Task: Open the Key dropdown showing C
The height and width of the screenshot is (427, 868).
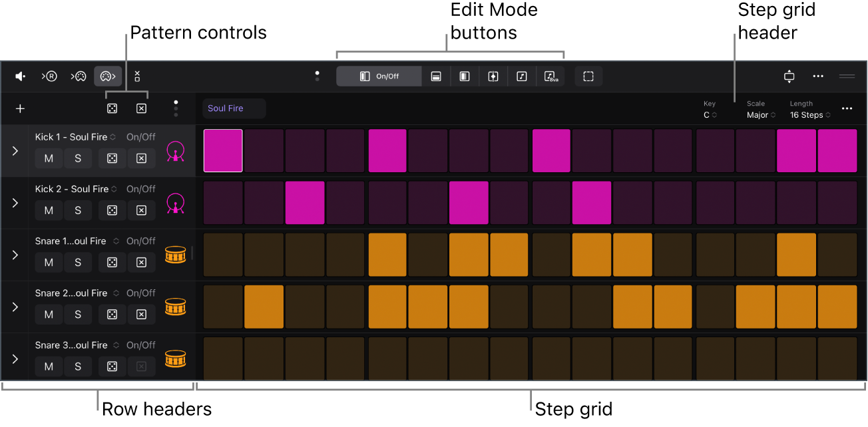Action: 711,114
